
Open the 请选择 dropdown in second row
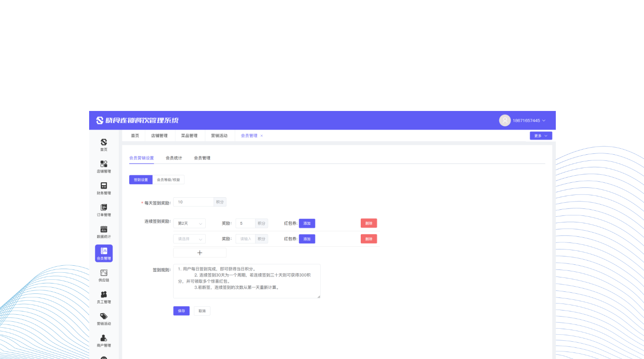pyautogui.click(x=189, y=239)
